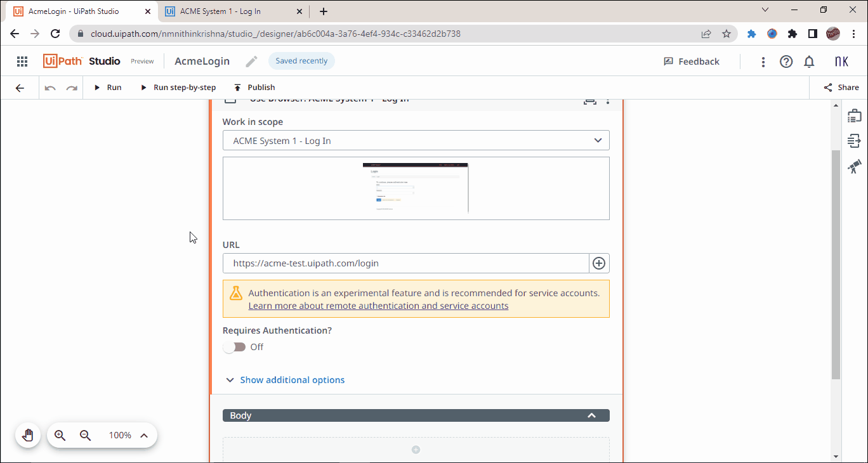Click the ACME login page screenshot thumbnail
Viewport: 868px width, 463px height.
pyautogui.click(x=416, y=188)
